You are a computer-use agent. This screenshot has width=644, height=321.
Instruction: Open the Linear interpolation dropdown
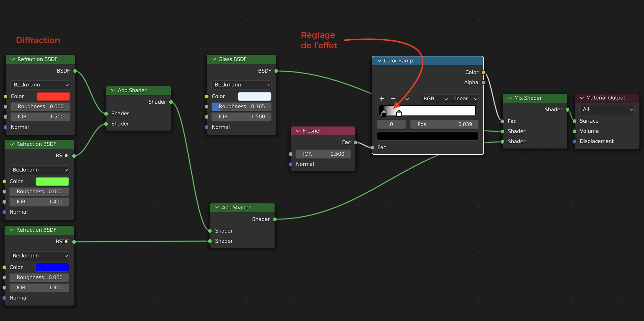pos(464,99)
